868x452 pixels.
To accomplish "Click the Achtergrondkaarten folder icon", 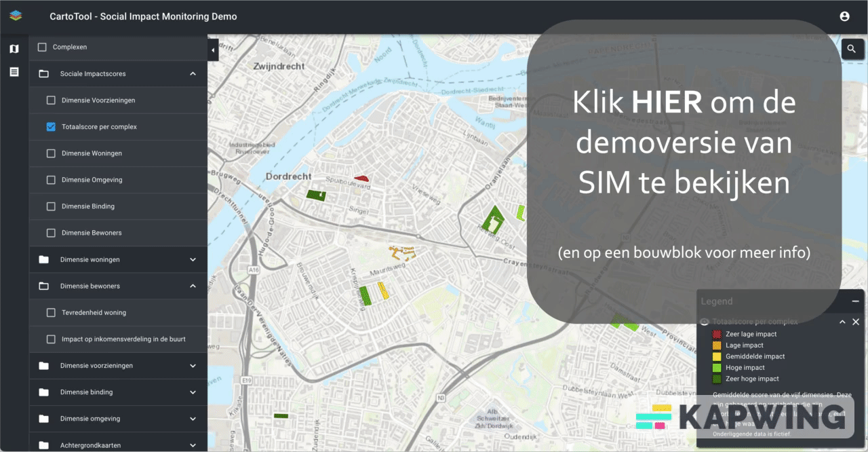I will click(44, 445).
